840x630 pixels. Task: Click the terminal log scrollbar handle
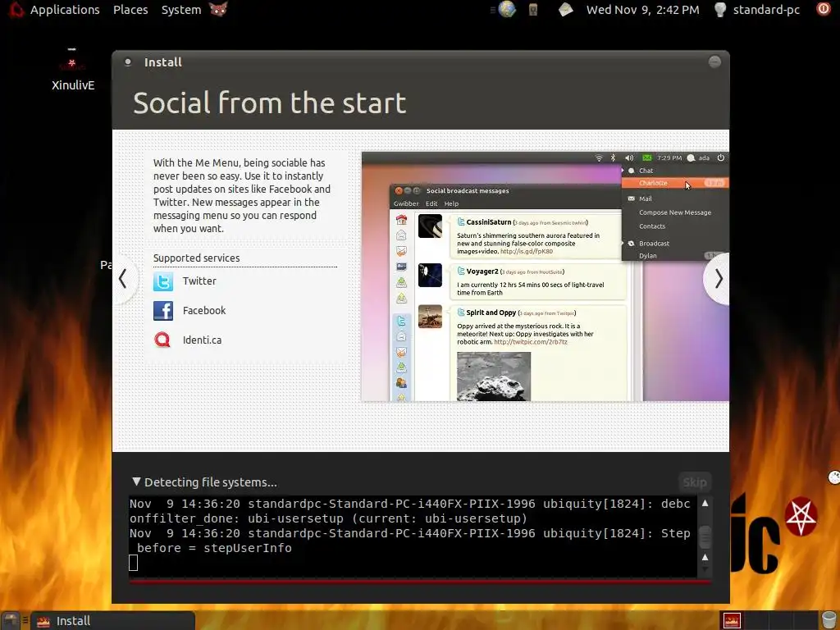click(705, 536)
